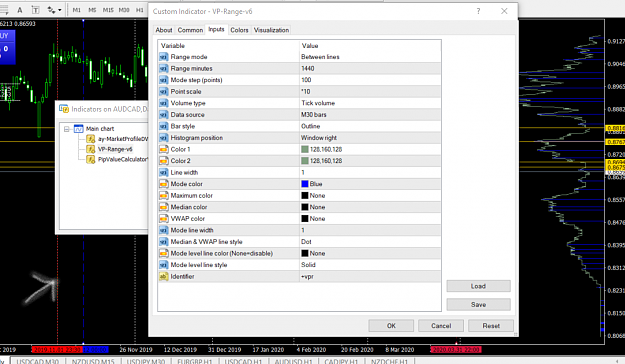Image resolution: width=625 pixels, height=364 pixels.
Task: Click the Cancel button
Action: 441,326
